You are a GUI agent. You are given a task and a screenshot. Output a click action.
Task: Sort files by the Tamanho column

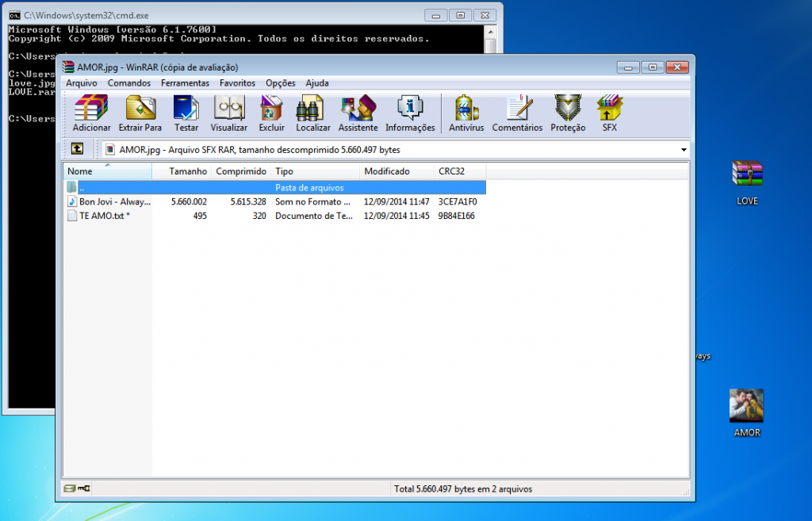tap(182, 171)
